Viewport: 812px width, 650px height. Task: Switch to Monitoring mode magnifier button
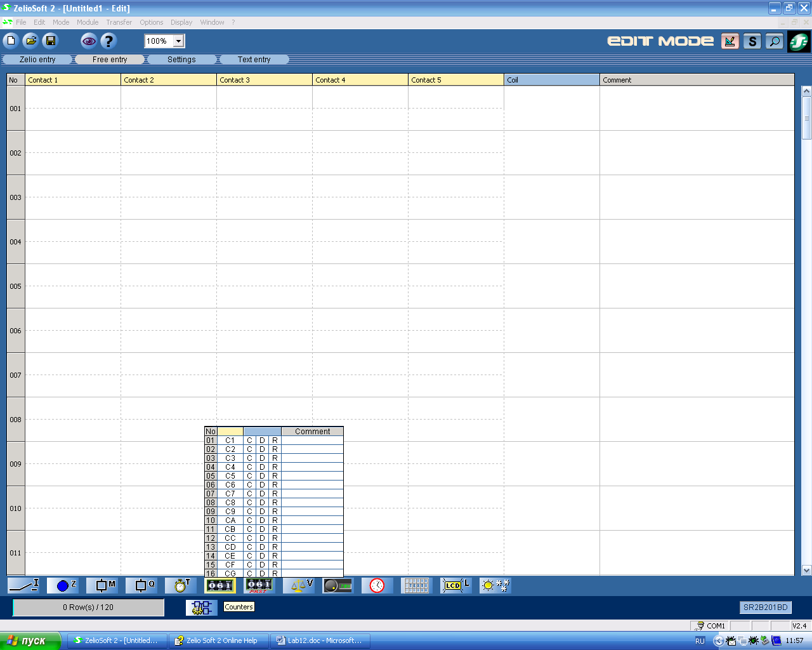pos(775,41)
